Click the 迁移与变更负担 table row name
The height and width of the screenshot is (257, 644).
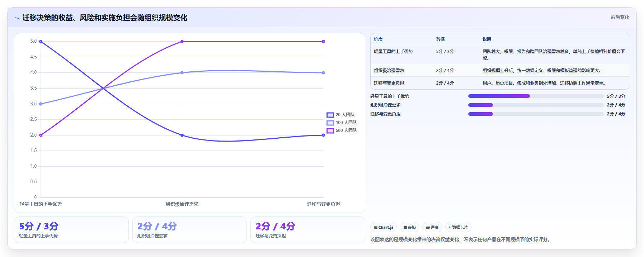pos(389,83)
